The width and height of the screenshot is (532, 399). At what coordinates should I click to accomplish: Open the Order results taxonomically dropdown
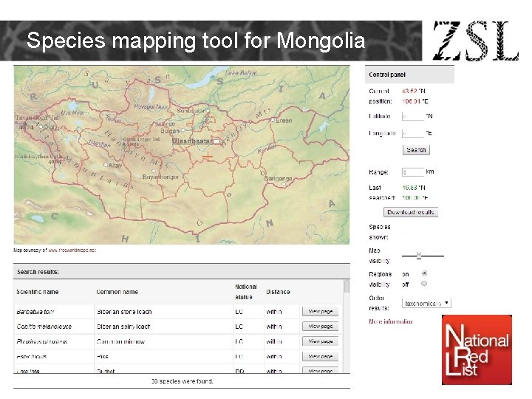click(426, 303)
